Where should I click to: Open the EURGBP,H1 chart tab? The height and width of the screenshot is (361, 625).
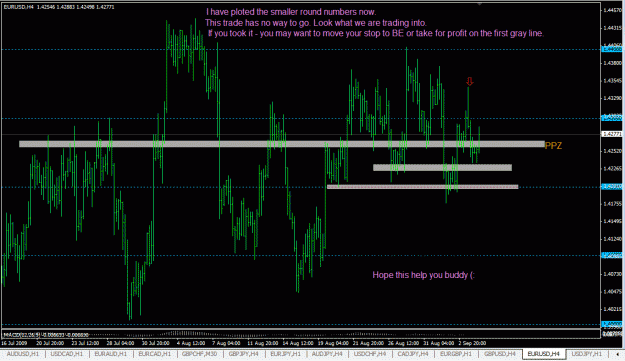tap(456, 354)
